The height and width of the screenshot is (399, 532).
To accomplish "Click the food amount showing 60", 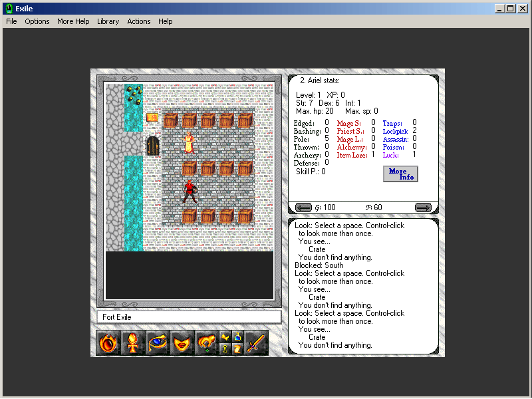I will coord(378,207).
